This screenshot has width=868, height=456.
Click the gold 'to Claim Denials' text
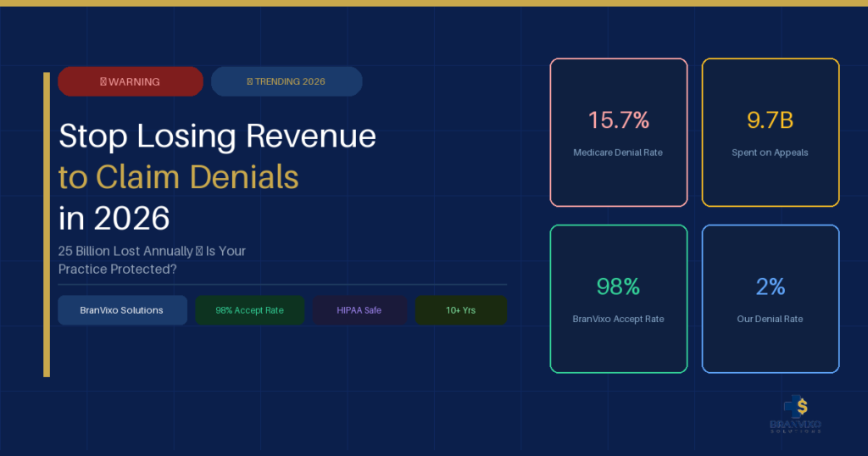[x=178, y=177]
